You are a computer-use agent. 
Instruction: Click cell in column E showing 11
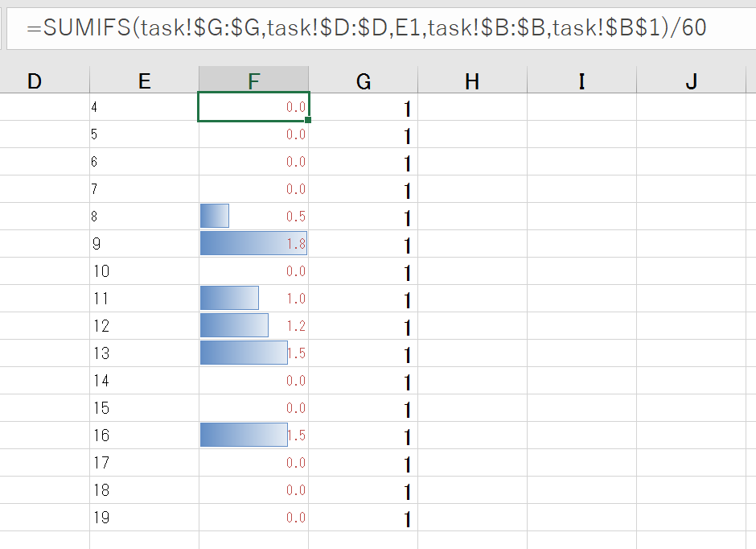pos(144,298)
